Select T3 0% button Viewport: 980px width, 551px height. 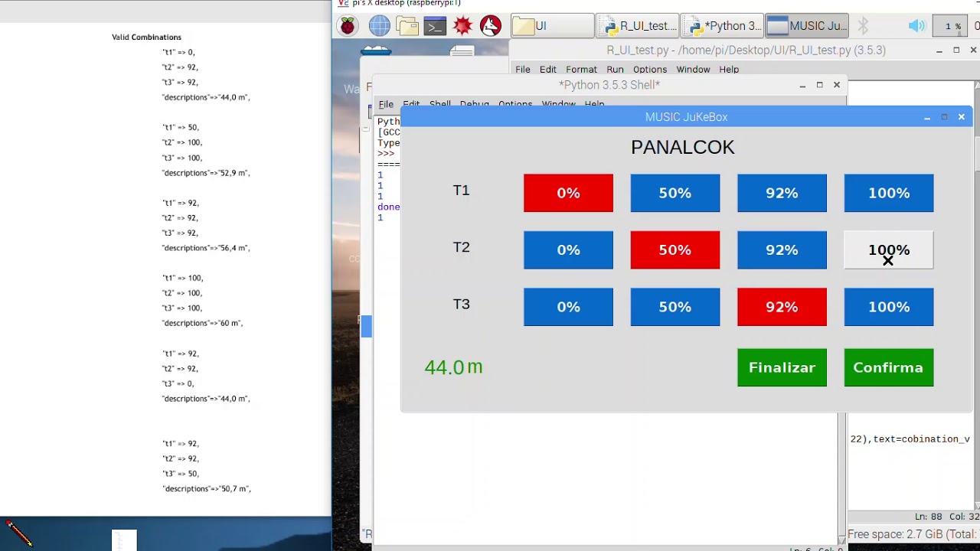pos(568,307)
